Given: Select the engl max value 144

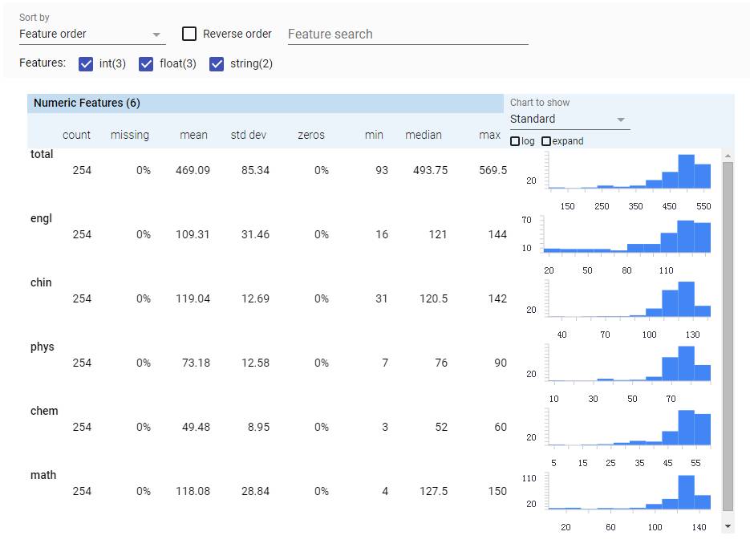Looking at the screenshot, I should (497, 234).
